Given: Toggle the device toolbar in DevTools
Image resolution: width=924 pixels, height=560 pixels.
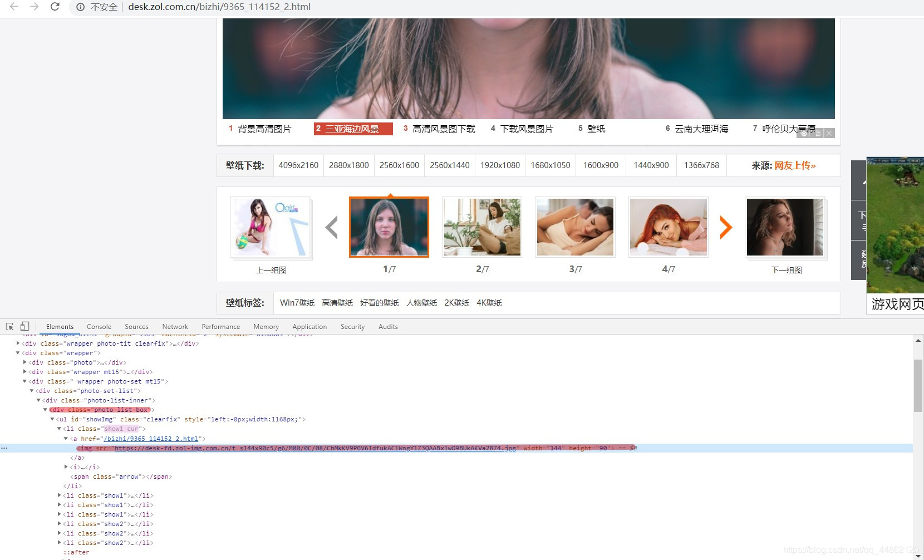Looking at the screenshot, I should pos(24,326).
